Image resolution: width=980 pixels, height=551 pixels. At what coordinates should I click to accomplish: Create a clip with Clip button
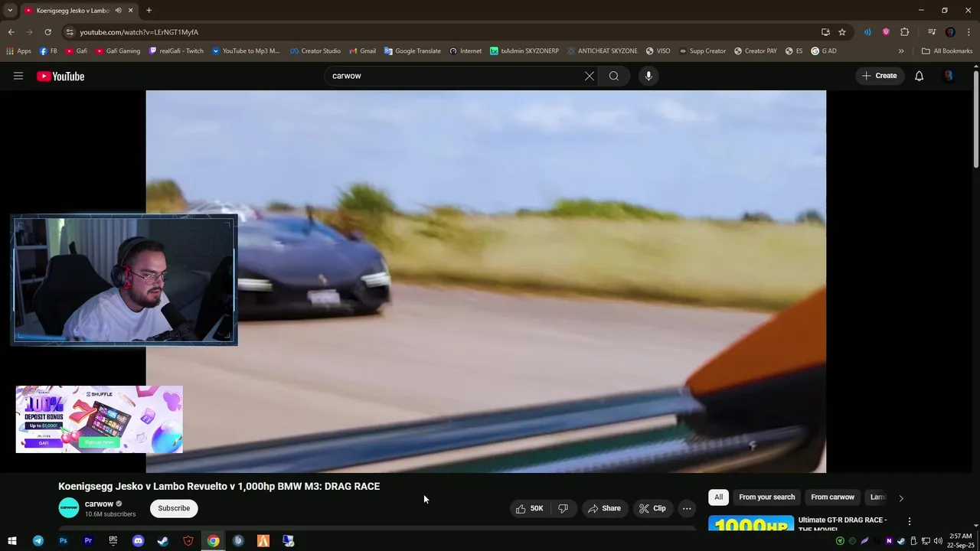tap(652, 508)
